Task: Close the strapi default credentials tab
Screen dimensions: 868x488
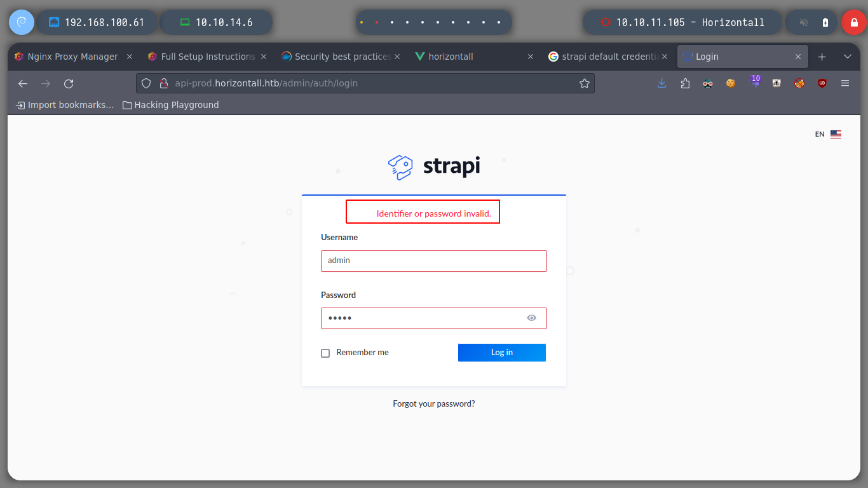Action: point(665,57)
